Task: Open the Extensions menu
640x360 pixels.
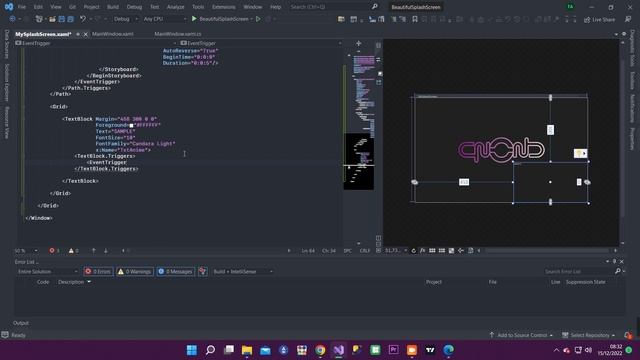Action: [224, 7]
